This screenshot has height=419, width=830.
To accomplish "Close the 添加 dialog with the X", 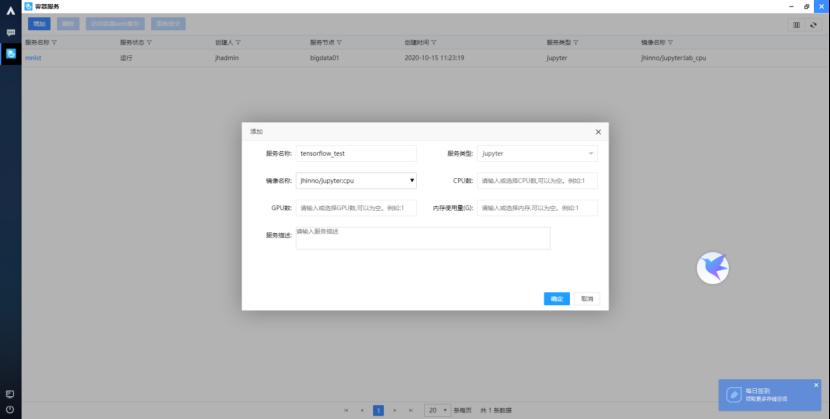I will pos(598,132).
